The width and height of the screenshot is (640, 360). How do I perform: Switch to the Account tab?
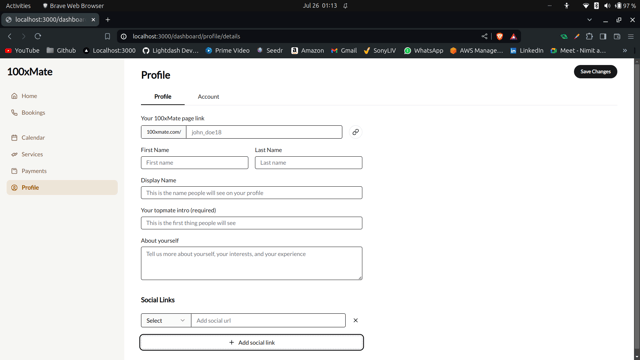[209, 97]
